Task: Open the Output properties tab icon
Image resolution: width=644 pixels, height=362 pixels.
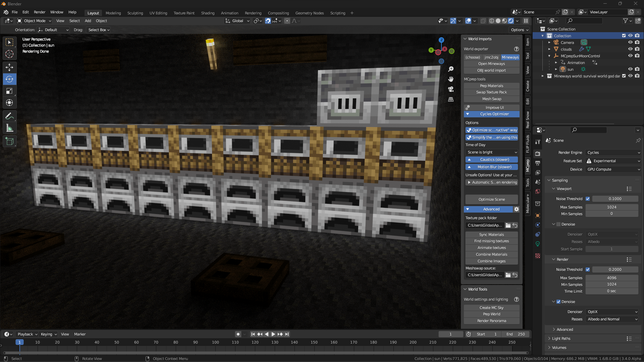Action: (x=538, y=163)
